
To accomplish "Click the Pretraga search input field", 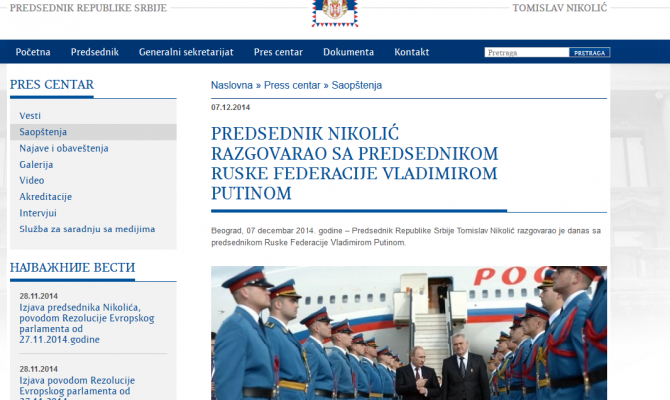I will 526,53.
